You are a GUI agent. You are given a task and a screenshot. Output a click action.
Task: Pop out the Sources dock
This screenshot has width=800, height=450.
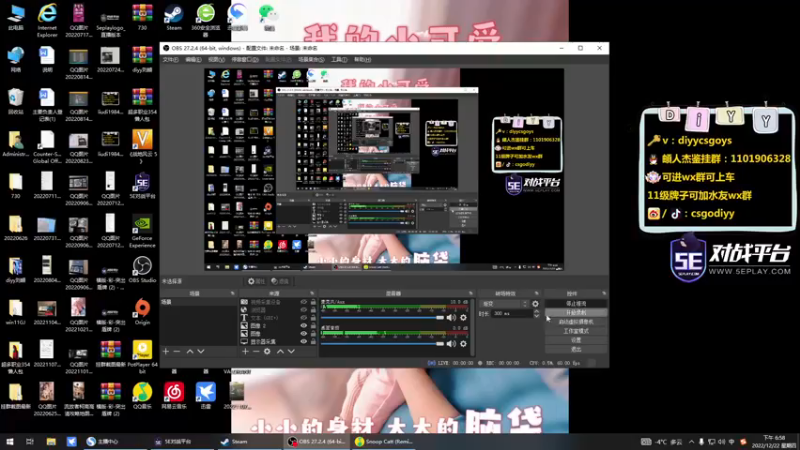(312, 294)
